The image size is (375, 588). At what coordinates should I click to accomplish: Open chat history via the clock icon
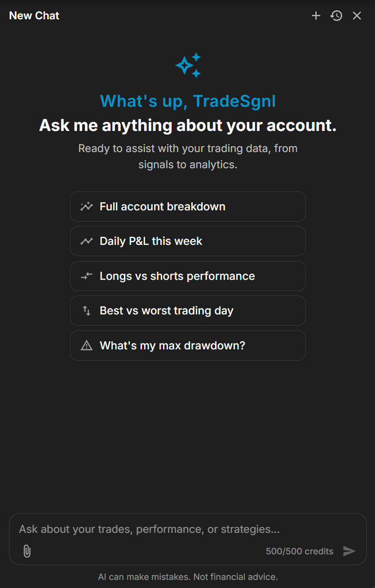pyautogui.click(x=336, y=16)
